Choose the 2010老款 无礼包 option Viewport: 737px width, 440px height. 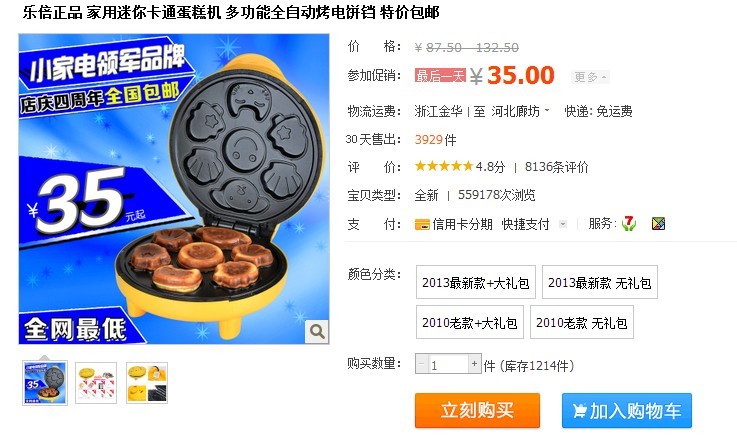click(x=581, y=322)
